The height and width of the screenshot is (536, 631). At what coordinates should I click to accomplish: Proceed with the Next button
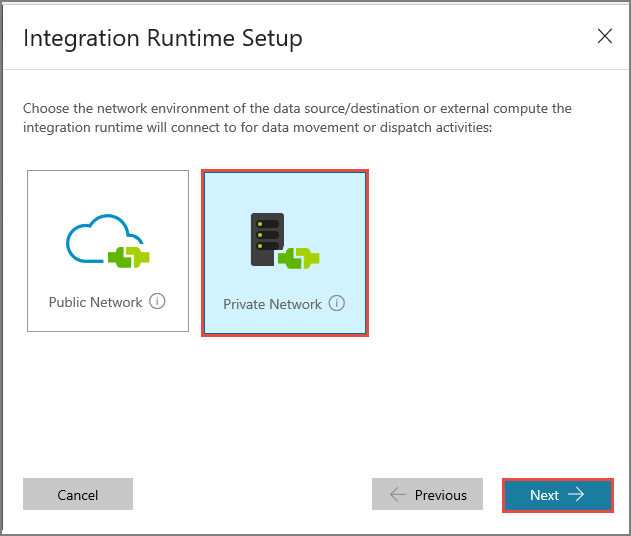point(557,495)
